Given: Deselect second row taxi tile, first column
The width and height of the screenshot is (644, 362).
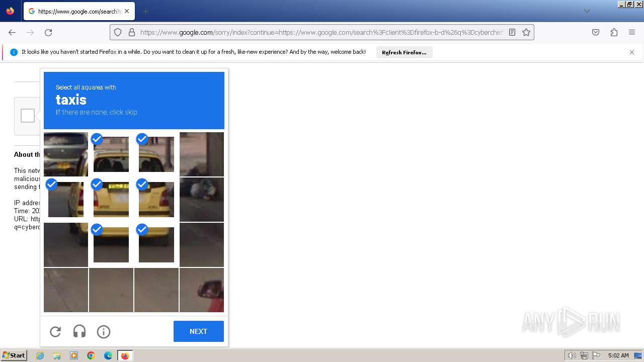Looking at the screenshot, I should (66, 200).
